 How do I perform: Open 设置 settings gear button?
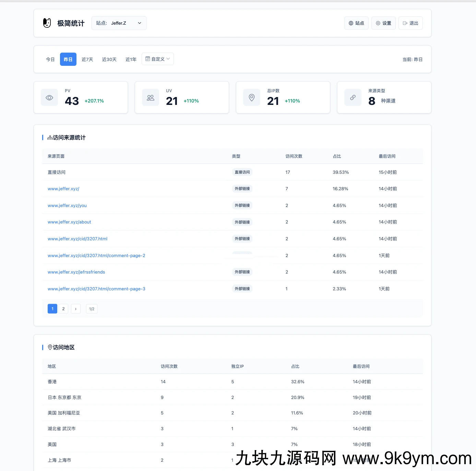383,23
